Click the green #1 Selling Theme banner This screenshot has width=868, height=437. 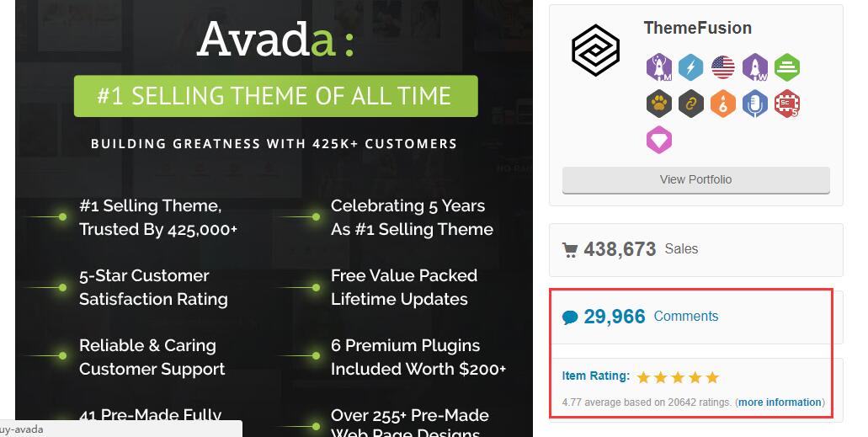point(275,96)
